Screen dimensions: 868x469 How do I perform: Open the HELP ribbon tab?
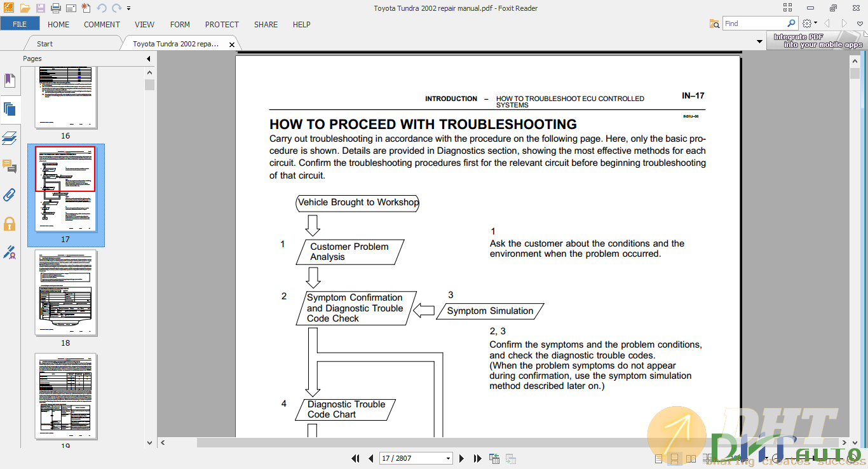point(301,24)
